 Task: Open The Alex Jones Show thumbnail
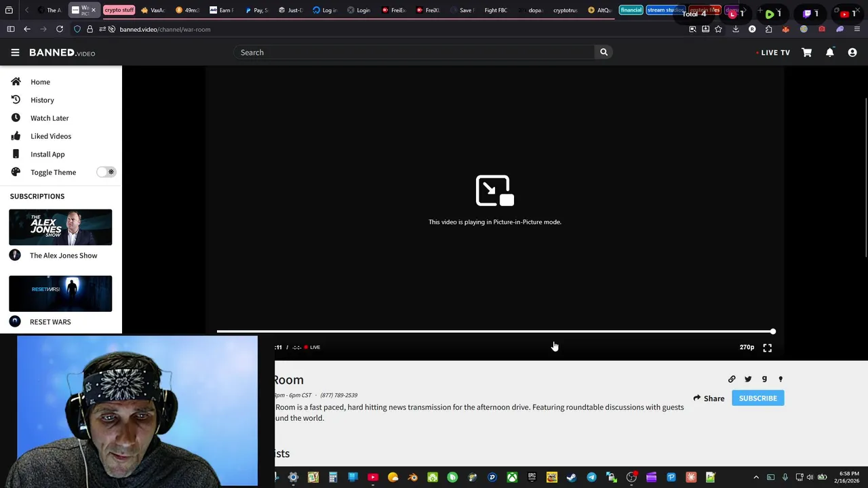(60, 227)
